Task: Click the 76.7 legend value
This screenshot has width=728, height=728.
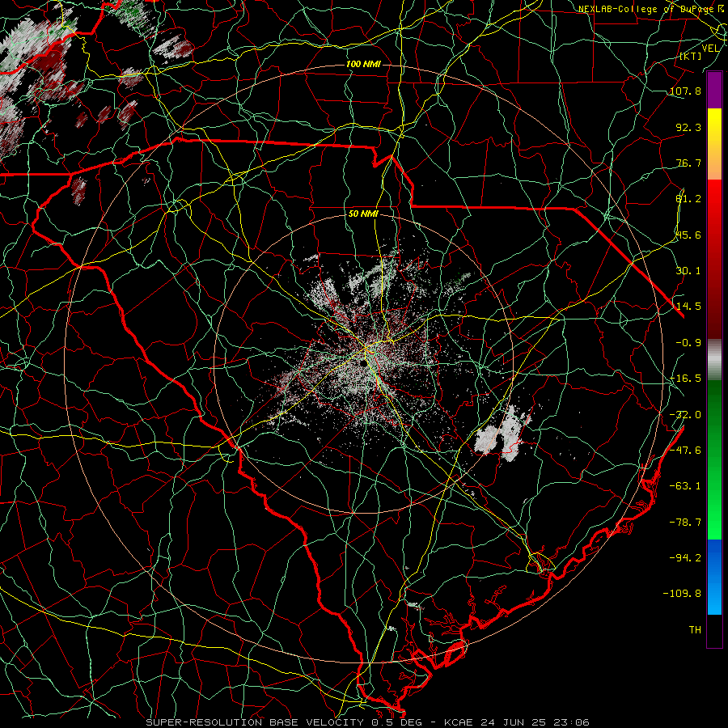Action: (x=688, y=163)
